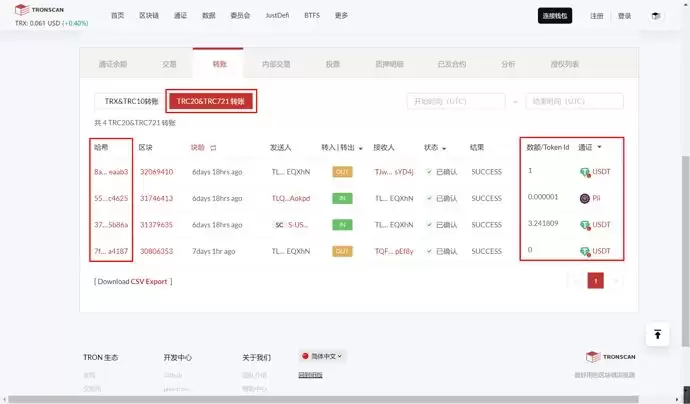Click the end time (UTC) input field
This screenshot has height=404, width=690.
coord(574,101)
